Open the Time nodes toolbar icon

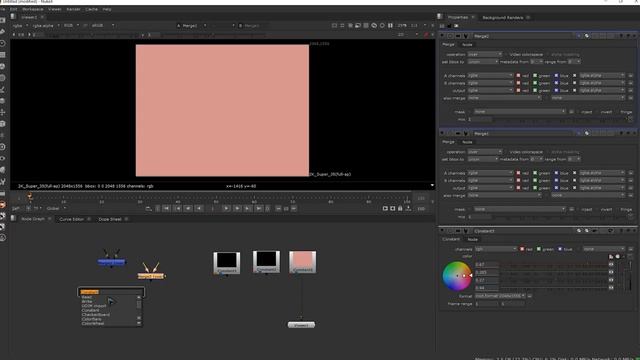click(2, 43)
